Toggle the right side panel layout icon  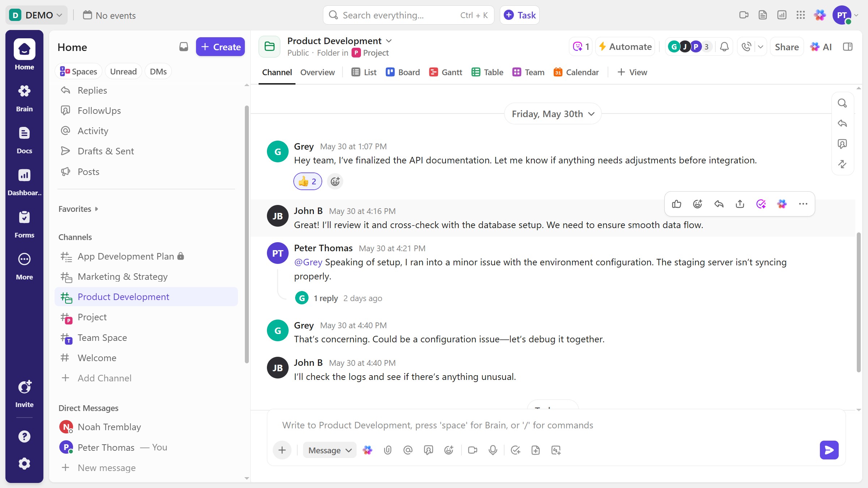(x=848, y=47)
